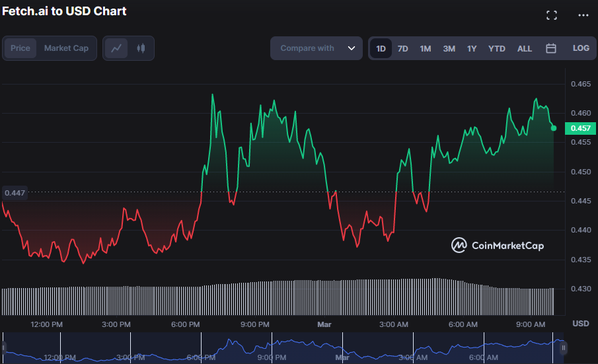Screen dimensions: 598x364
Task: Select the 1D time range
Action: coord(381,48)
